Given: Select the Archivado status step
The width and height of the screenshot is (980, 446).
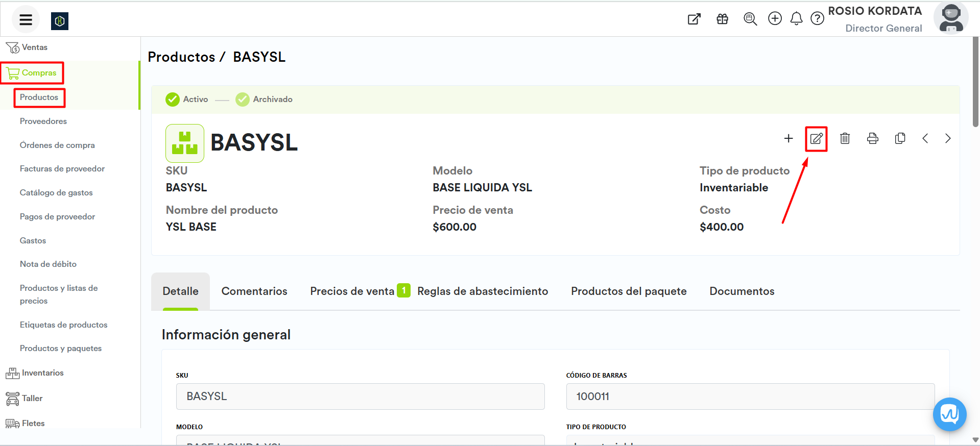Looking at the screenshot, I should pos(264,100).
